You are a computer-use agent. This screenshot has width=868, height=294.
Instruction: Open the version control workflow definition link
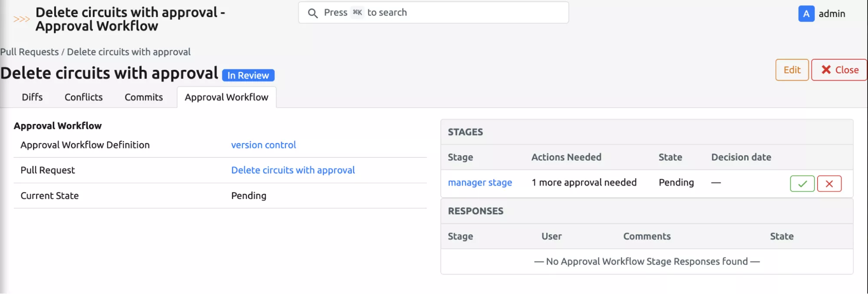click(263, 145)
